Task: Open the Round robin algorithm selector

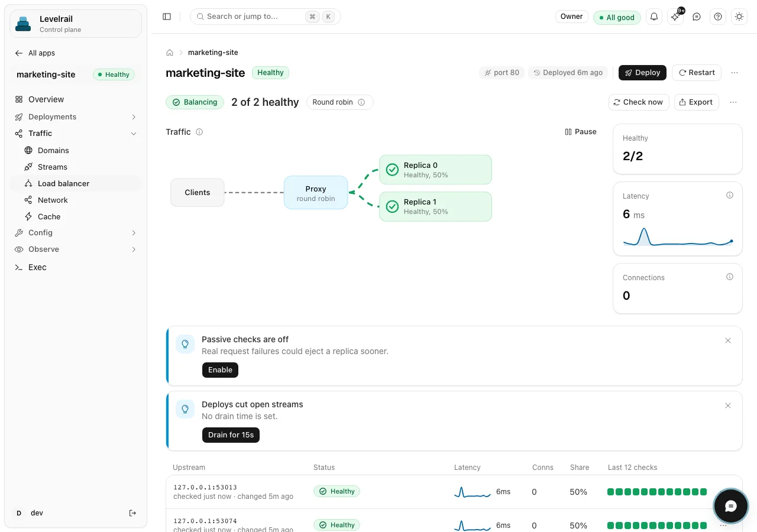Action: 339,102
